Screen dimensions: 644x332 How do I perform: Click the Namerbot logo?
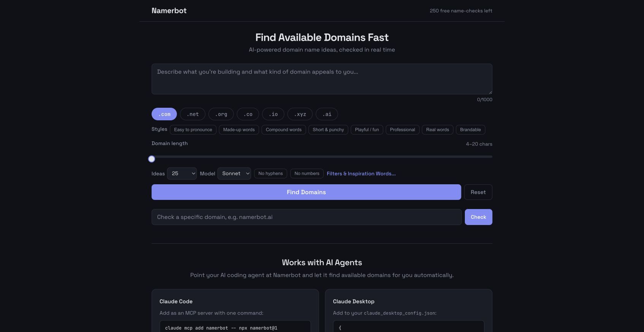point(169,11)
